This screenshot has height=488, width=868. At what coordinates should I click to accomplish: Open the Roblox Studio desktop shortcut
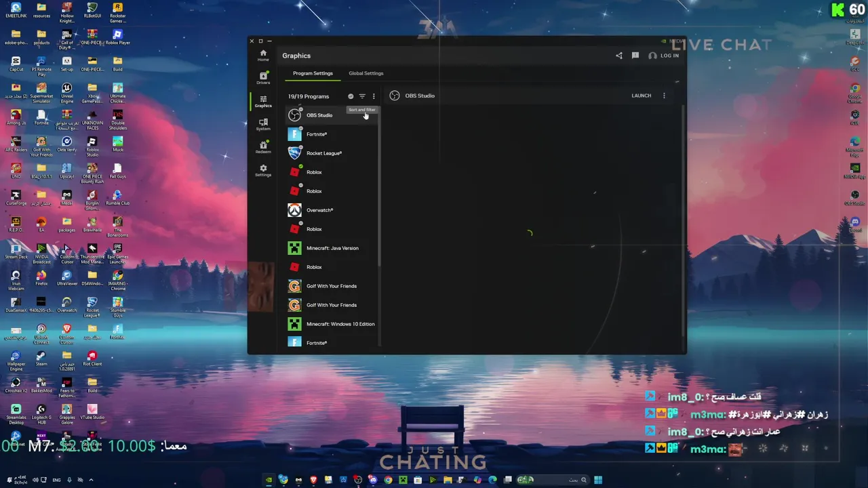(x=92, y=146)
